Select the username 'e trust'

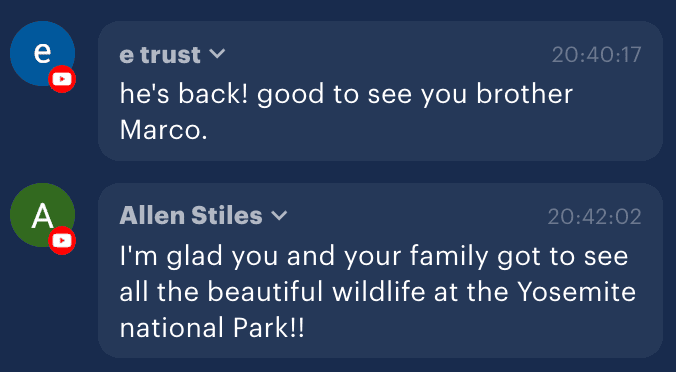click(x=160, y=55)
